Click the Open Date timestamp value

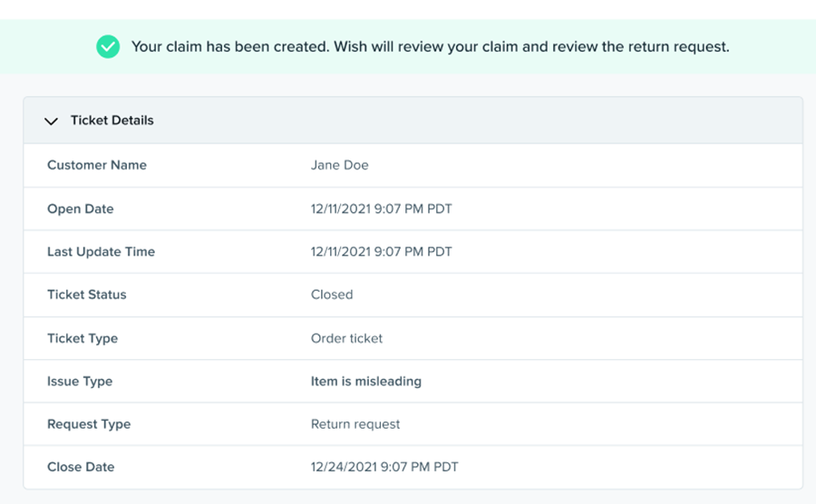coord(381,208)
